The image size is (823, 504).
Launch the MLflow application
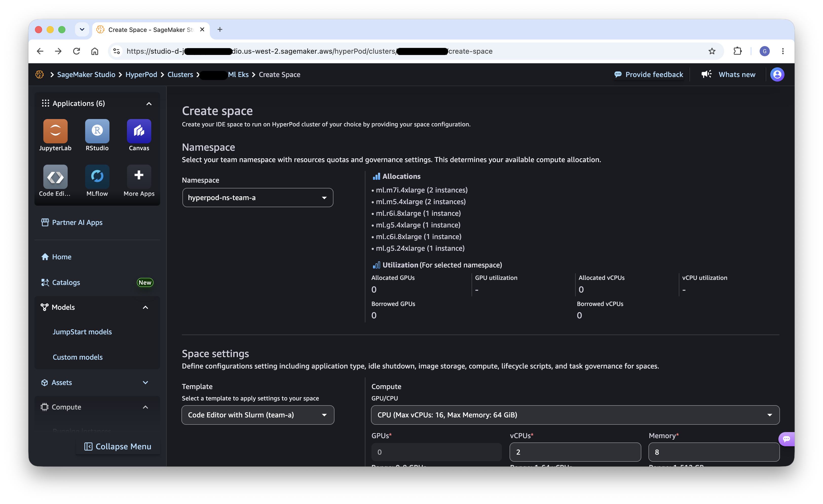click(x=97, y=177)
